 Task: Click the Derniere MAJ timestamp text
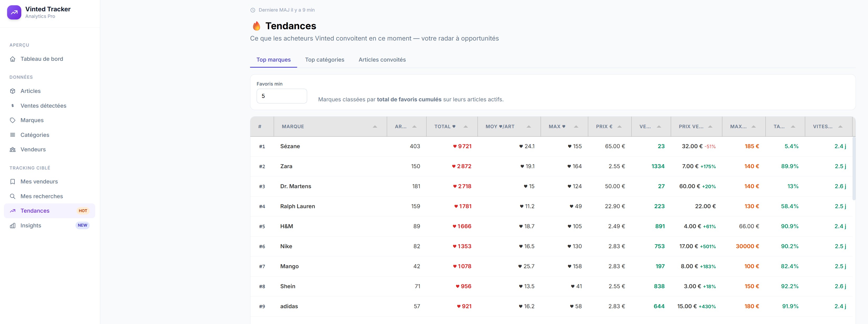pos(286,10)
